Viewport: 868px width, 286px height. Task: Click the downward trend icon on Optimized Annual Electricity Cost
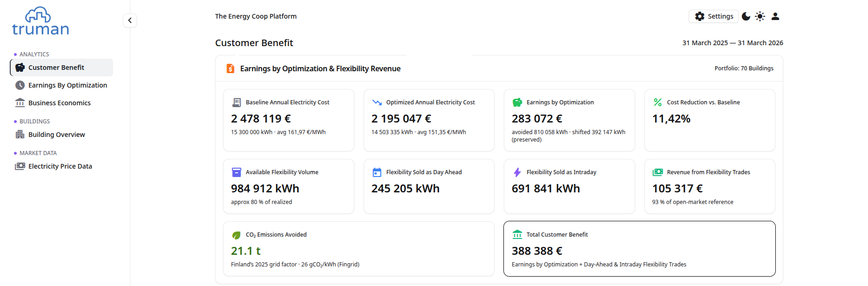pyautogui.click(x=377, y=102)
